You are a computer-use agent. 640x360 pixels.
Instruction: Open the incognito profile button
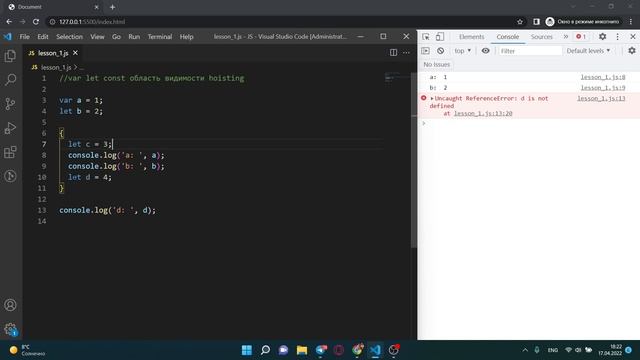pos(582,22)
